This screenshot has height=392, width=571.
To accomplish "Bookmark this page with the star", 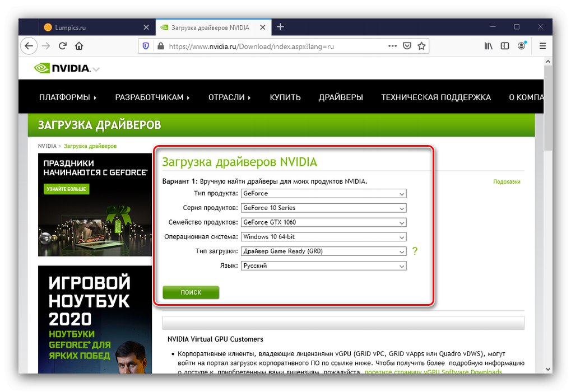I will (421, 46).
